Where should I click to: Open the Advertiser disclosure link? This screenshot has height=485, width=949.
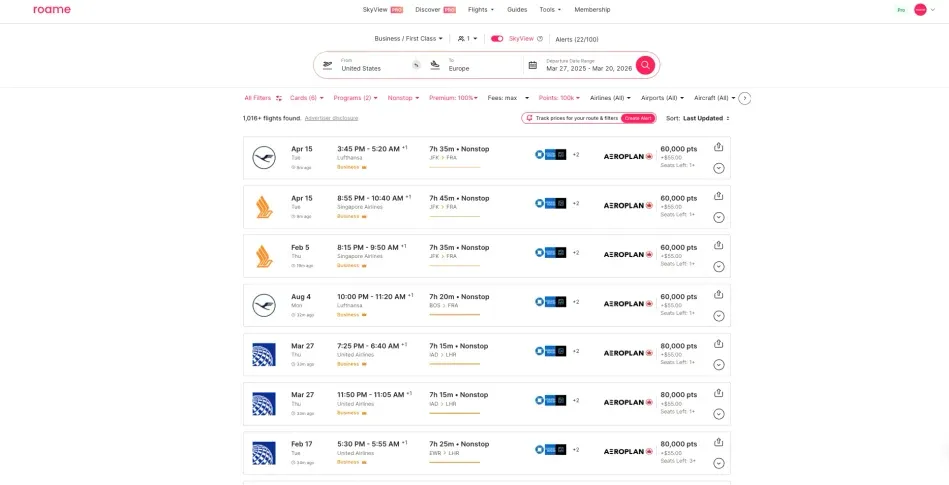coord(331,118)
